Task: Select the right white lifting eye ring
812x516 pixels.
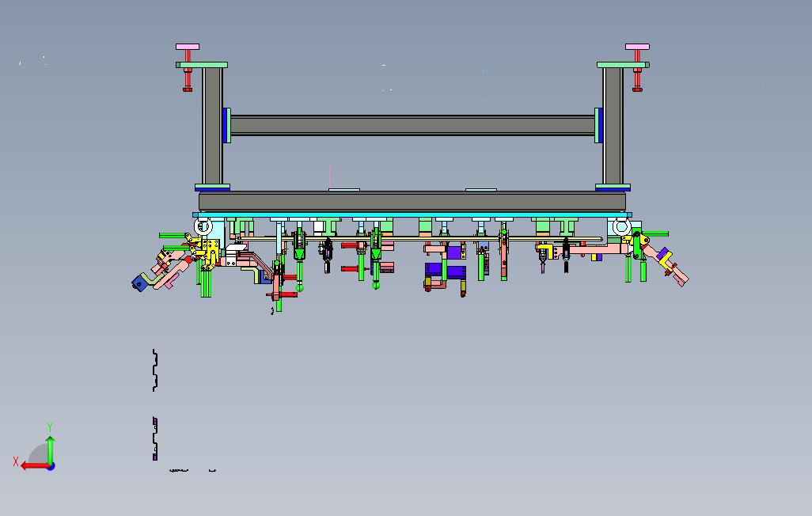Action: [x=621, y=226]
